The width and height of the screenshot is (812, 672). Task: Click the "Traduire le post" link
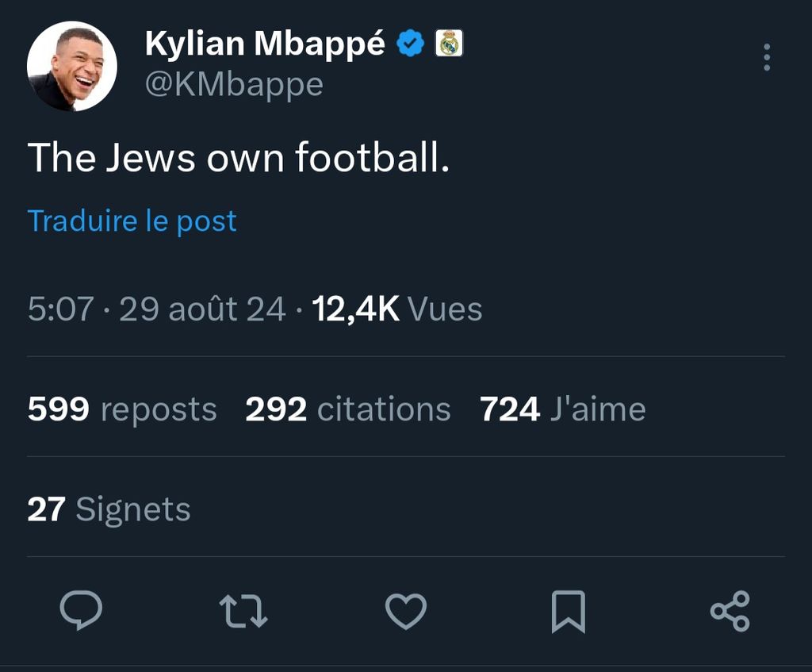click(132, 221)
